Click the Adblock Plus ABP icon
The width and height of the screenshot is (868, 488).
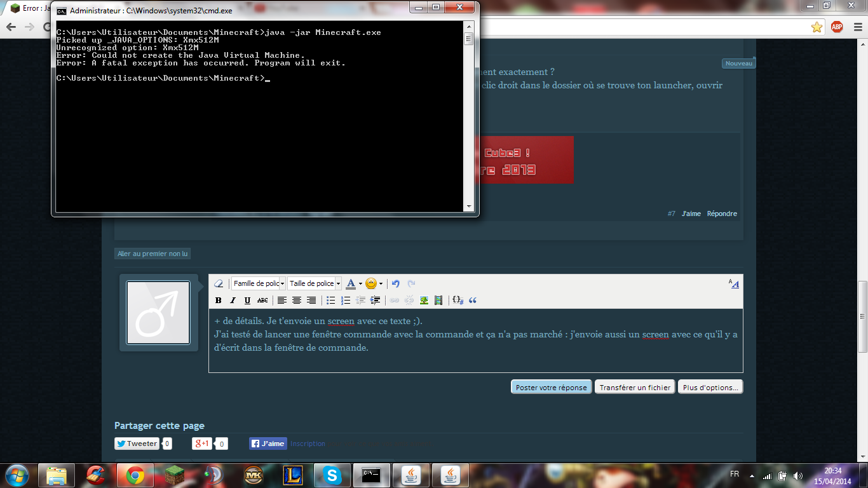(x=837, y=27)
